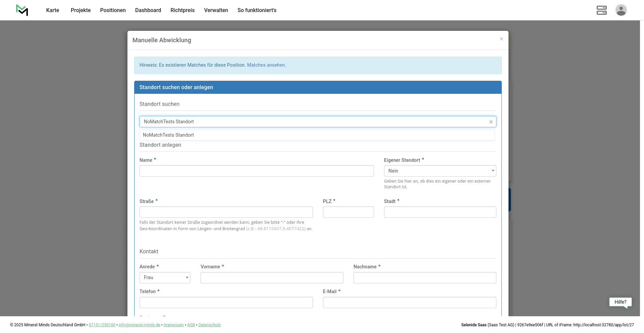Screen dimensions: 644x333
Task: Open the Impressum footer link
Action: (173, 325)
